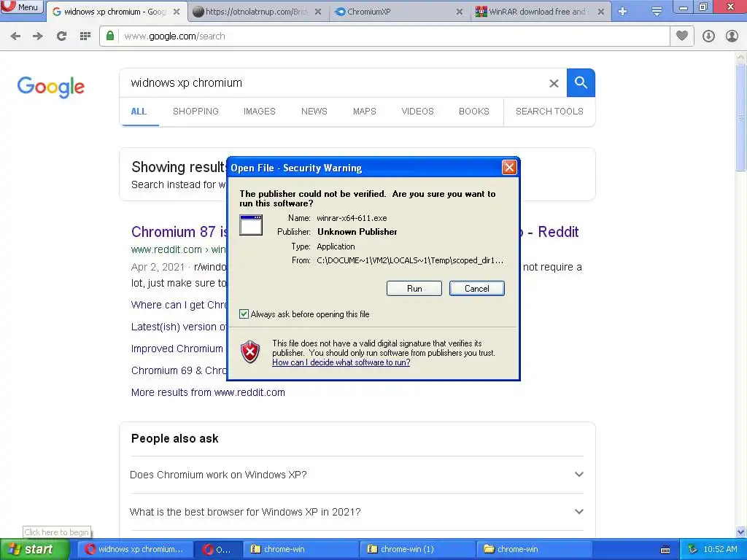The height and width of the screenshot is (560, 747).
Task: Click the on-screen keyboard tray icon
Action: (665, 550)
